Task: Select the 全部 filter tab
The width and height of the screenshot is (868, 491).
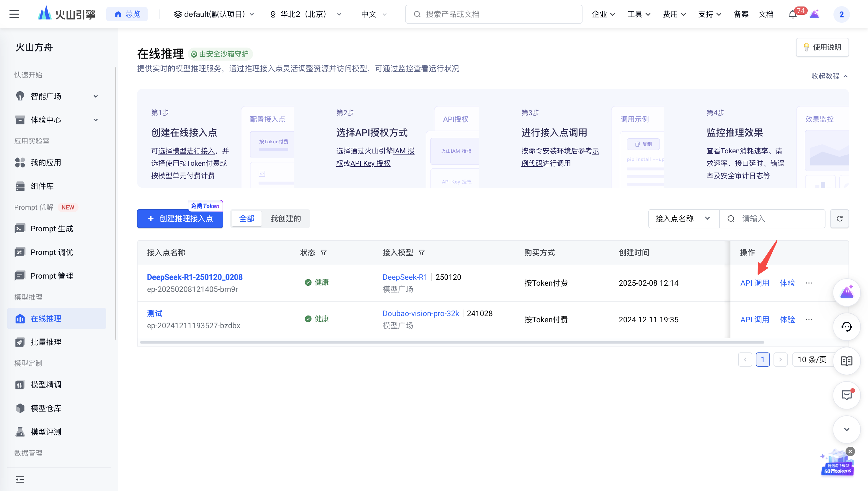Action: [x=247, y=219]
